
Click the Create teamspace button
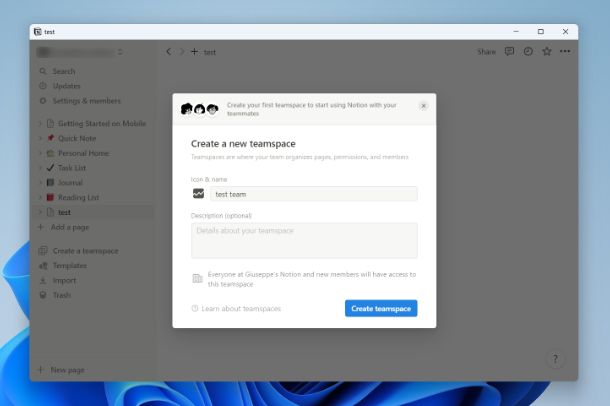pyautogui.click(x=381, y=308)
